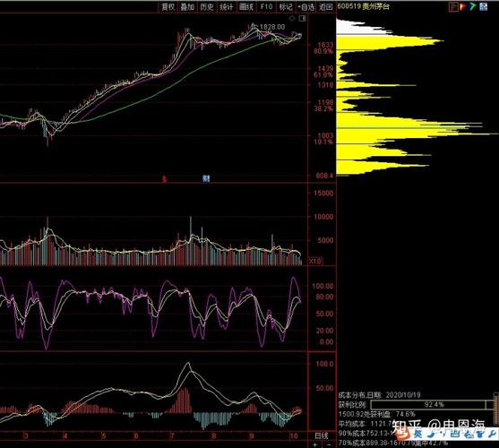
Task: Click the 获利比例 92.4% progress bar
Action: [432, 405]
